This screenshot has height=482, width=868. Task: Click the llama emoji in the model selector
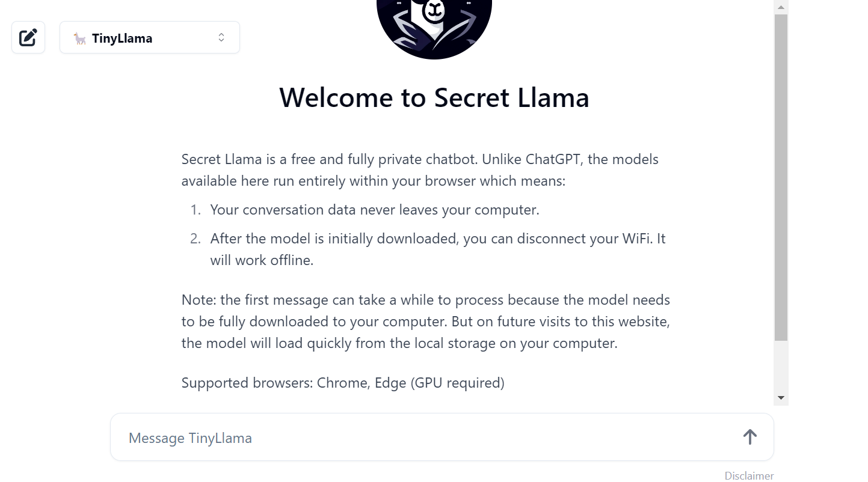point(81,38)
